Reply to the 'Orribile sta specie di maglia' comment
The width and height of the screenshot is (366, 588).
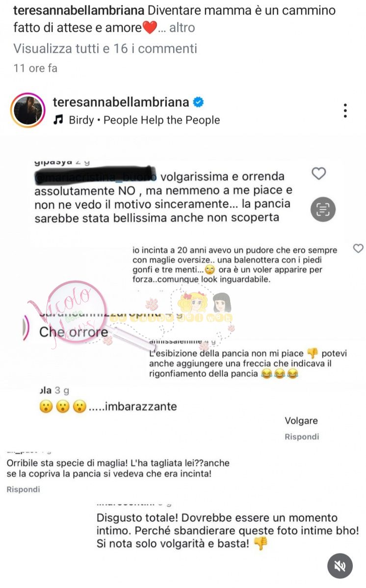click(23, 489)
